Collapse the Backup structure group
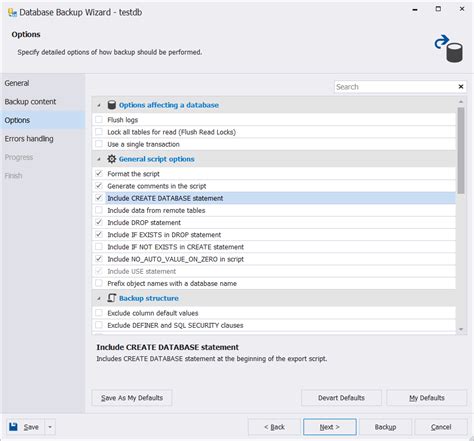The width and height of the screenshot is (474, 441). [99, 298]
